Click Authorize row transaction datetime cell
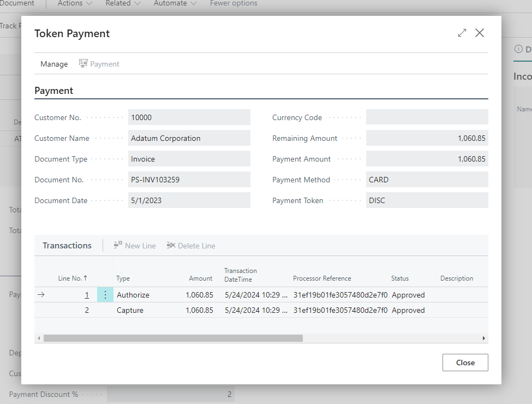This screenshot has width=532, height=404. 256,295
